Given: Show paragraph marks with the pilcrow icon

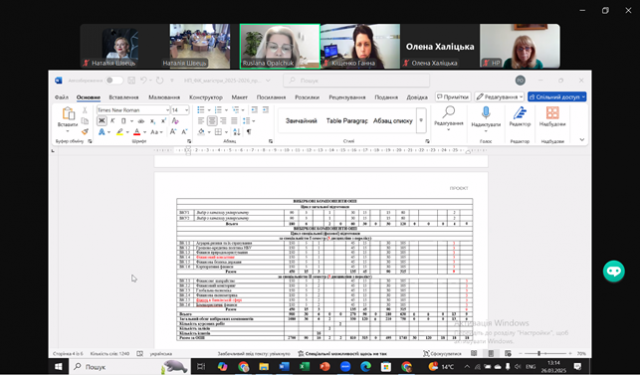Looking at the screenshot, I should (249, 132).
